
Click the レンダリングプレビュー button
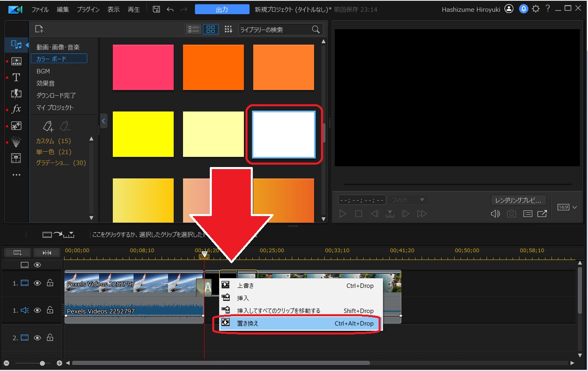point(518,200)
